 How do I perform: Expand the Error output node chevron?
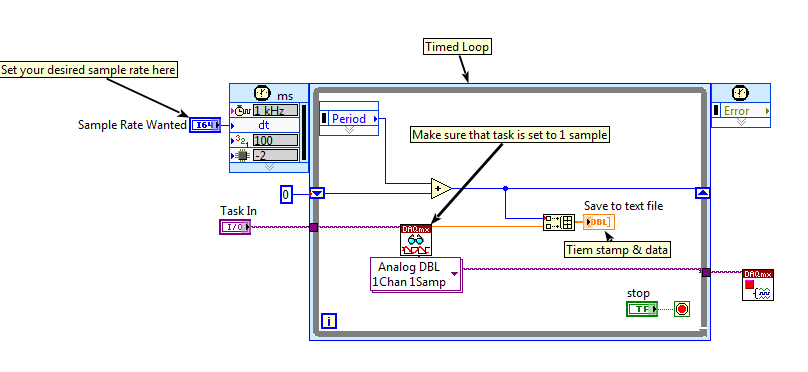pyautogui.click(x=741, y=123)
